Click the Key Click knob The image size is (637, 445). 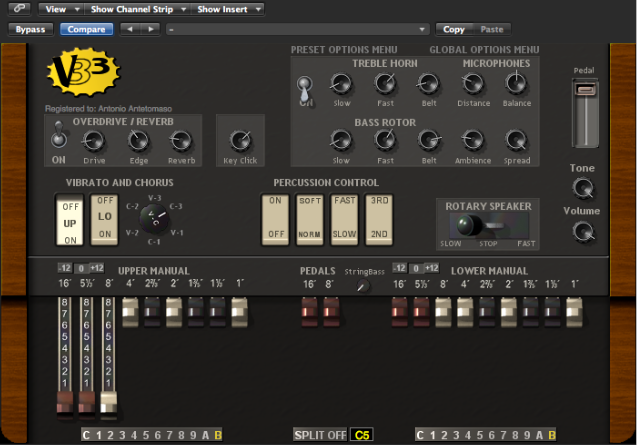[240, 141]
